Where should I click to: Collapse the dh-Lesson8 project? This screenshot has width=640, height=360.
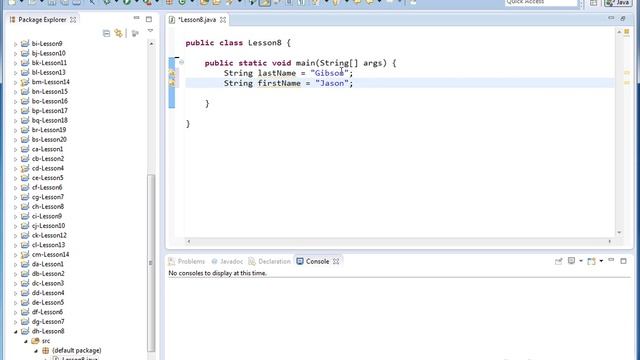[16, 331]
